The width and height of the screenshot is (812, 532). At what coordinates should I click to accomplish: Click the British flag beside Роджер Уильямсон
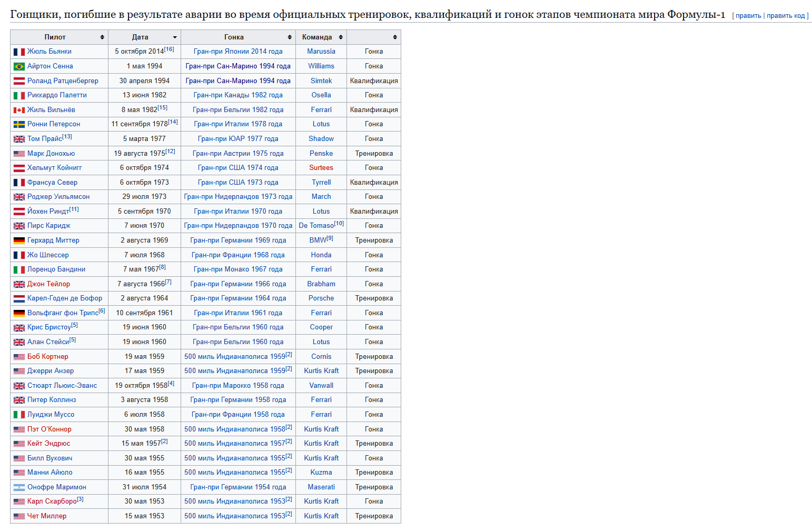click(19, 197)
